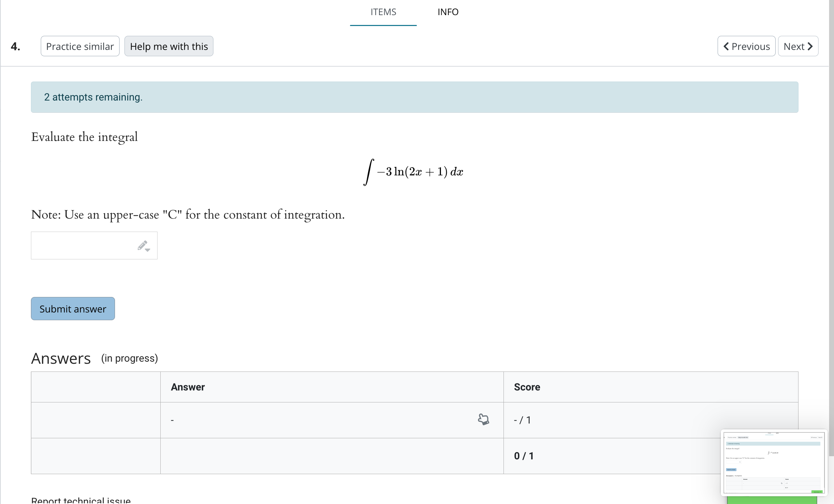The image size is (834, 504).
Task: Click the Practice similar button
Action: tap(80, 46)
